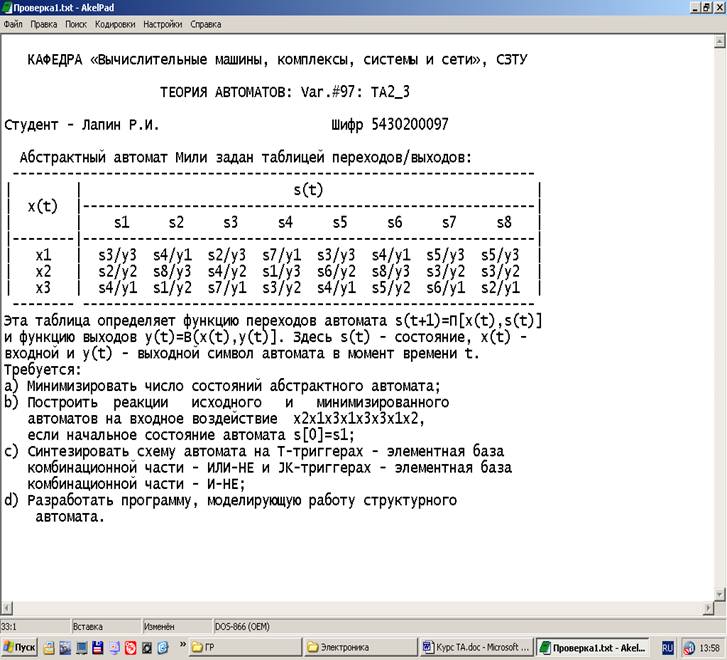Click table cell s7/y1 in row x1

(281, 255)
